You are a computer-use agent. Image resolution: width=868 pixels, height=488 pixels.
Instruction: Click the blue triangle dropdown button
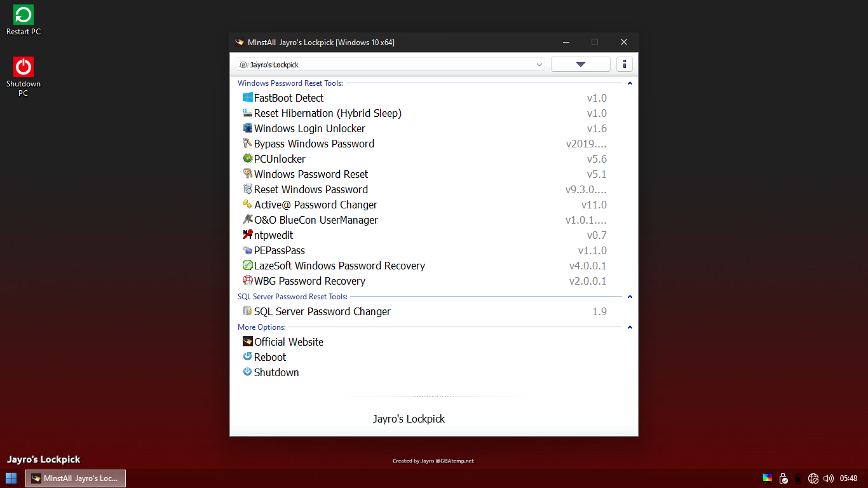(580, 64)
